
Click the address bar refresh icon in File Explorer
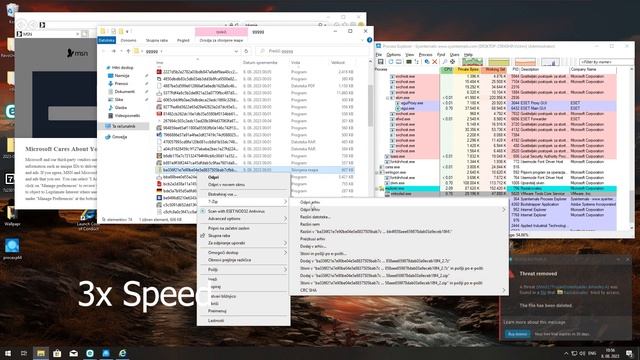(246, 51)
